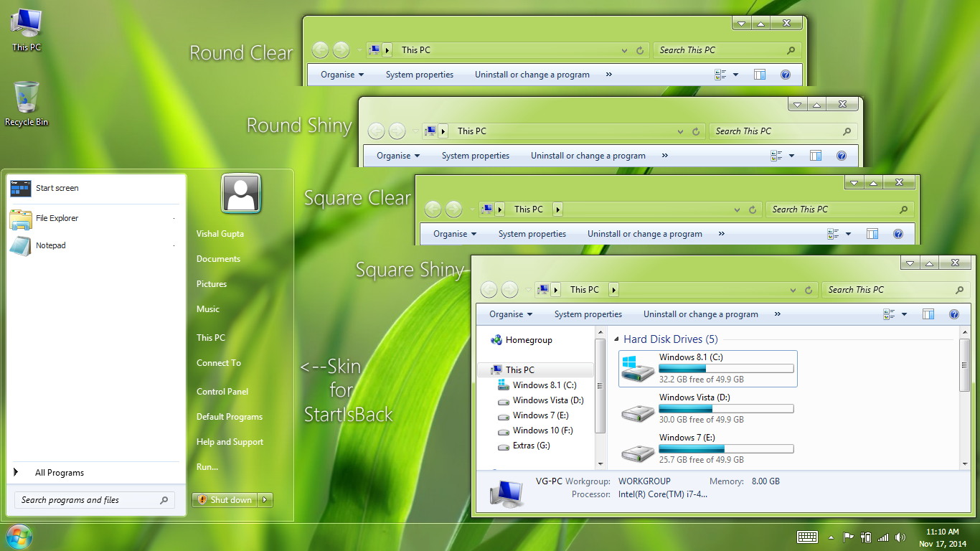Click System properties in the command bar
The height and width of the screenshot is (551, 980).
pos(588,314)
